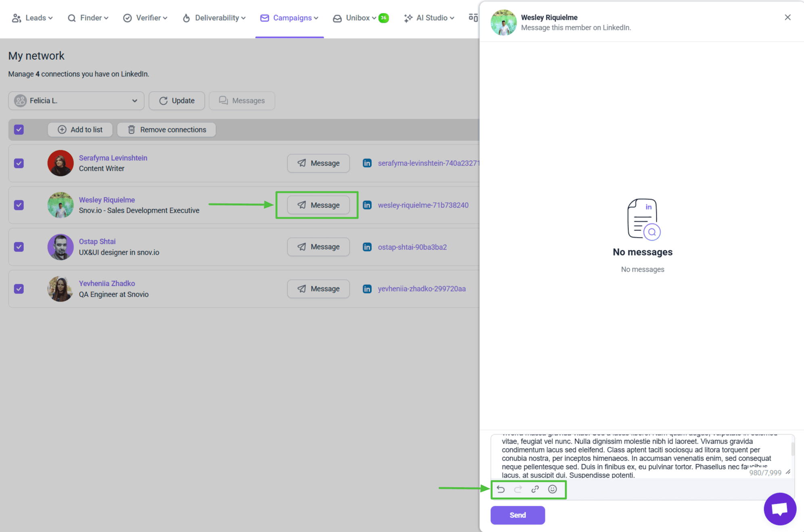Uncheck Yevheniia Zhadko's checkbox
This screenshot has height=532, width=804.
pyautogui.click(x=19, y=289)
